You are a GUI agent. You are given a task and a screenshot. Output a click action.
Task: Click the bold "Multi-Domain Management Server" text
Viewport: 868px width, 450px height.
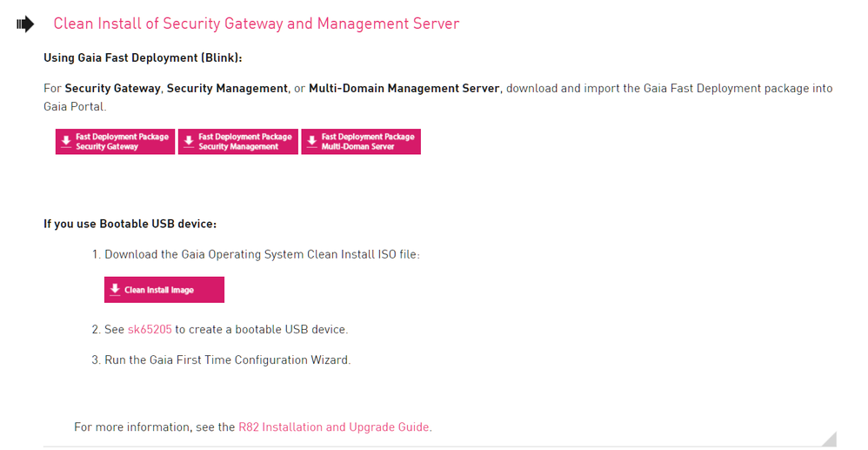point(404,89)
